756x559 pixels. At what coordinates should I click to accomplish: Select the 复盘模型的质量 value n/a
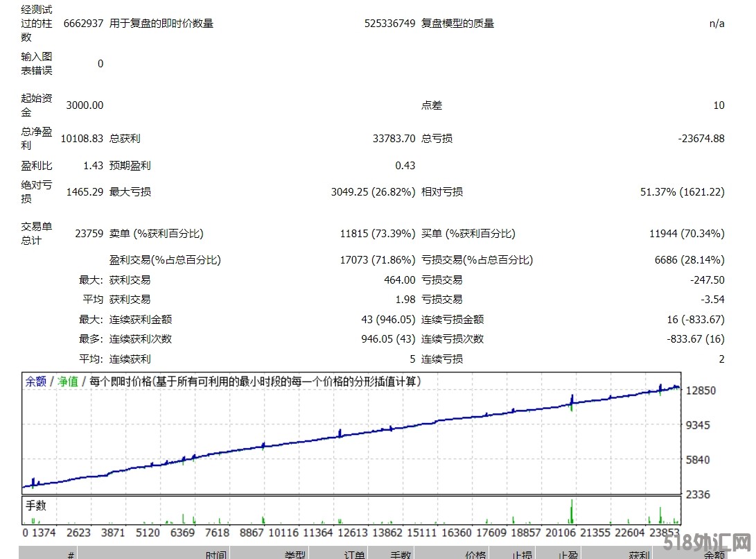pyautogui.click(x=717, y=23)
